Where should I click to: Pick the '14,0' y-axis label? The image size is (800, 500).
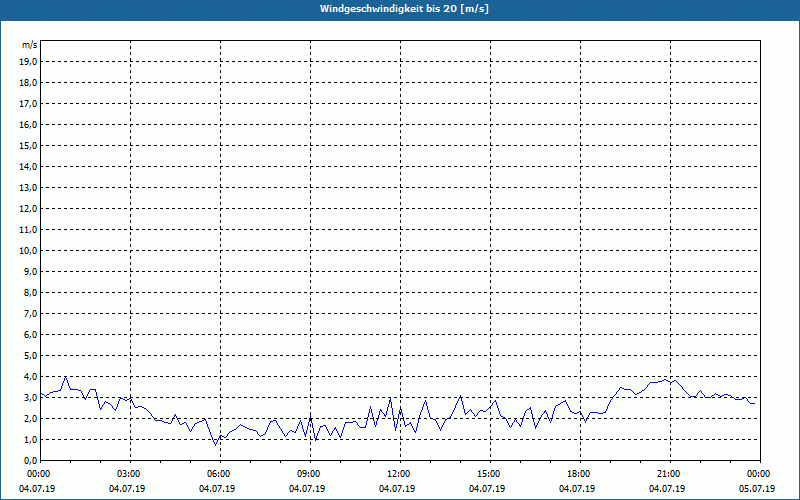28,167
